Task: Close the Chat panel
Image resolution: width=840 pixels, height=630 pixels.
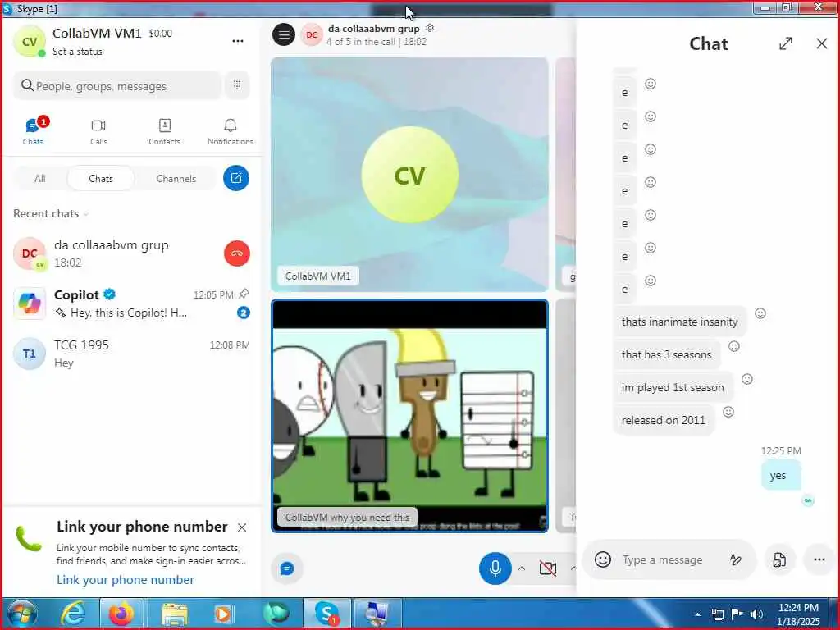Action: tap(822, 44)
